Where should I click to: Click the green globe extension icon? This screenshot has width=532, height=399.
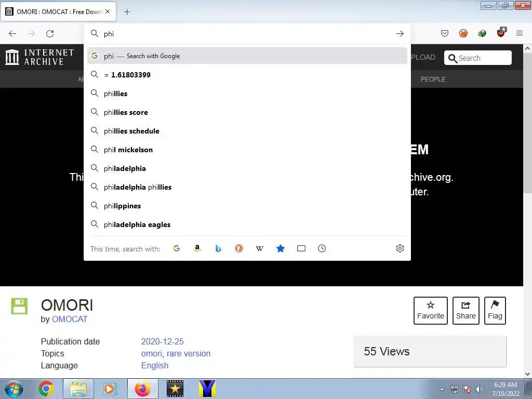tap(482, 33)
